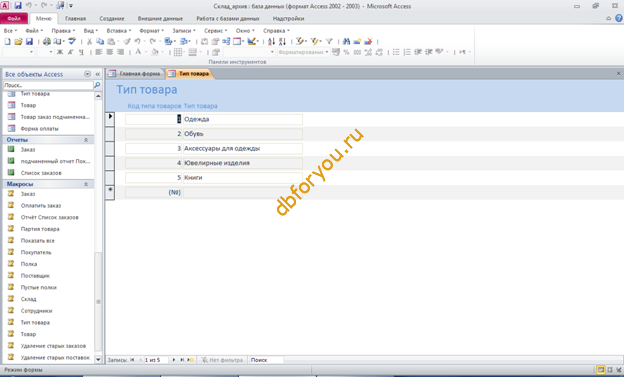Click the record search box 'Поиск' in navigator
Screen dimensions: 624x377
[266, 360]
